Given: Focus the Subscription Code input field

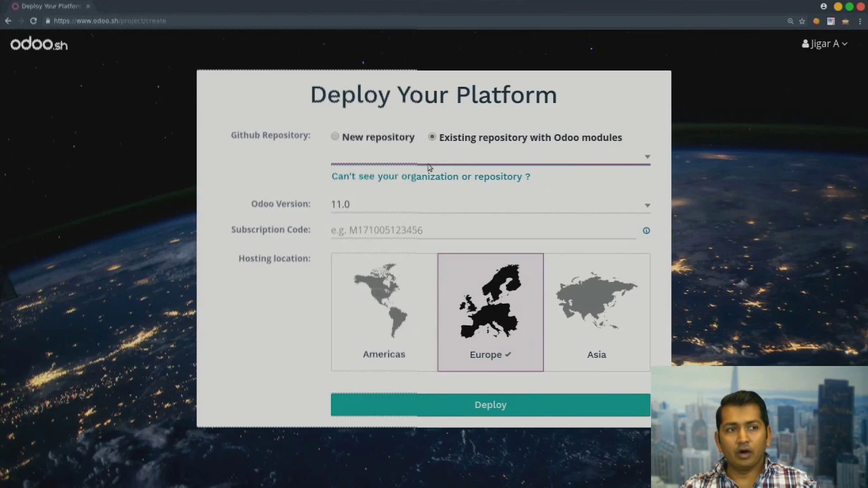Looking at the screenshot, I should [x=484, y=230].
